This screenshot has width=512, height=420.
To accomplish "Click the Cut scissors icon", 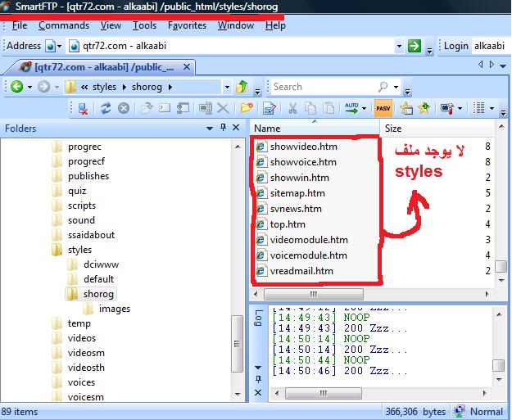I will click(291, 107).
